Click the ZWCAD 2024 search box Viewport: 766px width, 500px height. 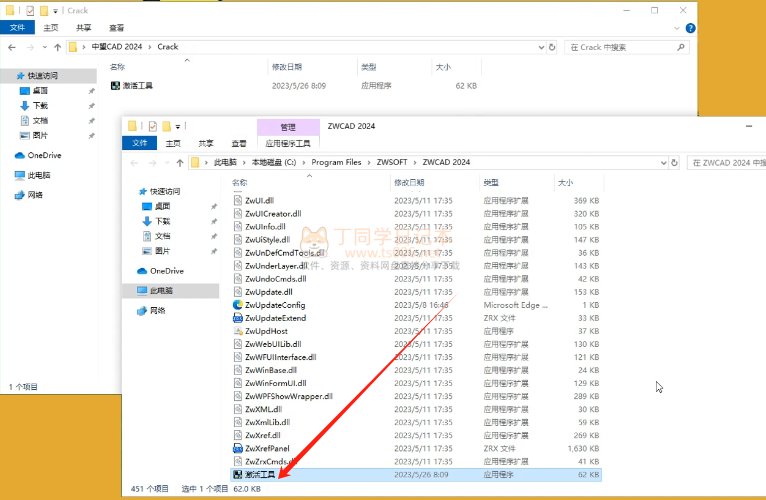(x=726, y=163)
